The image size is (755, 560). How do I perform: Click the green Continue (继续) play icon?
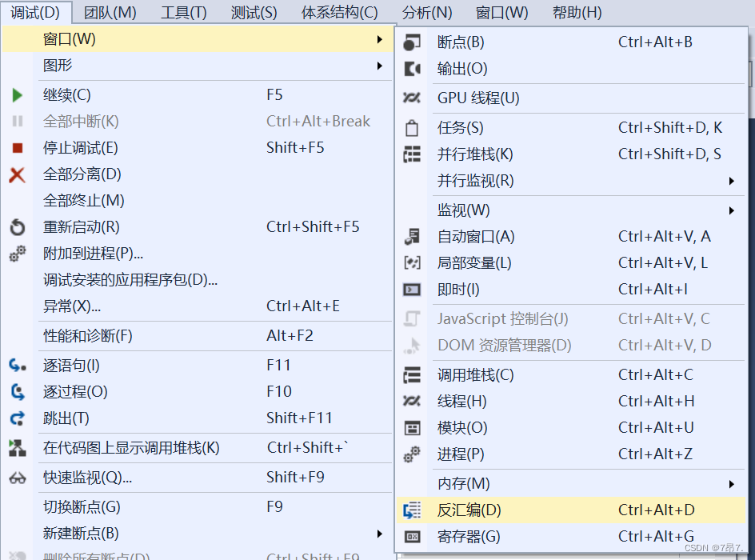tap(18, 96)
